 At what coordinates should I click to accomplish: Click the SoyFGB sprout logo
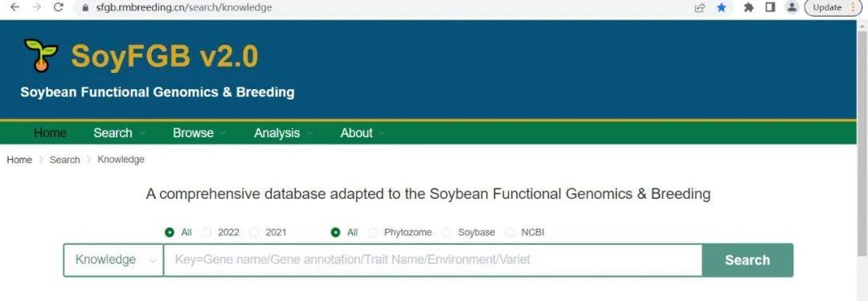[x=41, y=55]
